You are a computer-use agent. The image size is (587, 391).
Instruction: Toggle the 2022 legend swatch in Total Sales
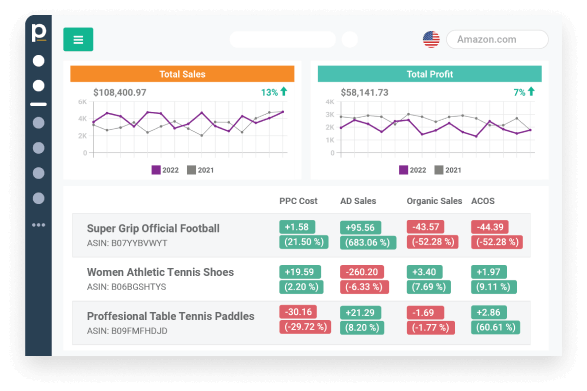point(156,170)
